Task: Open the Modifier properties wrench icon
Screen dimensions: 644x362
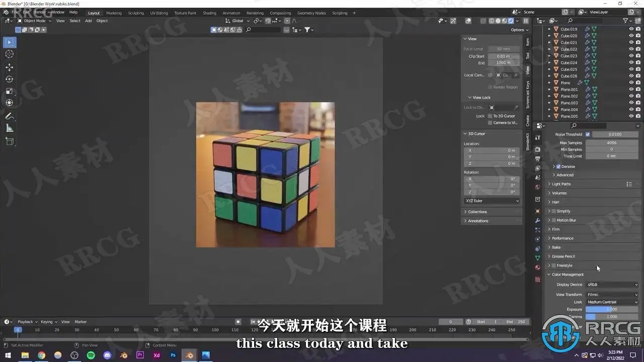Action: [x=537, y=220]
